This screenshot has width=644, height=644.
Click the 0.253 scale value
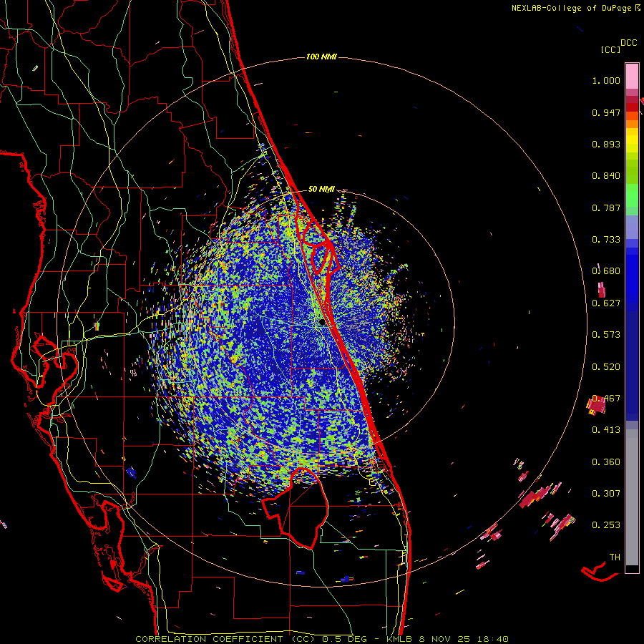tap(606, 525)
